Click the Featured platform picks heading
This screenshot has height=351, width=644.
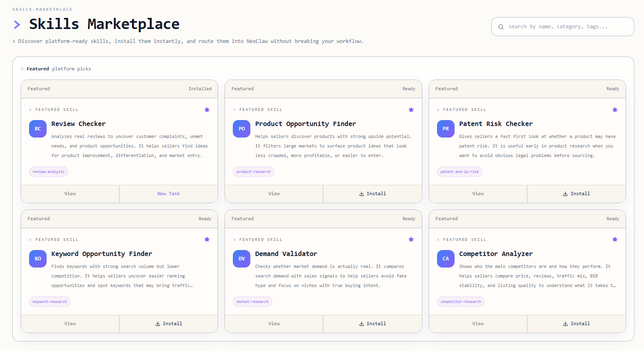(x=59, y=69)
